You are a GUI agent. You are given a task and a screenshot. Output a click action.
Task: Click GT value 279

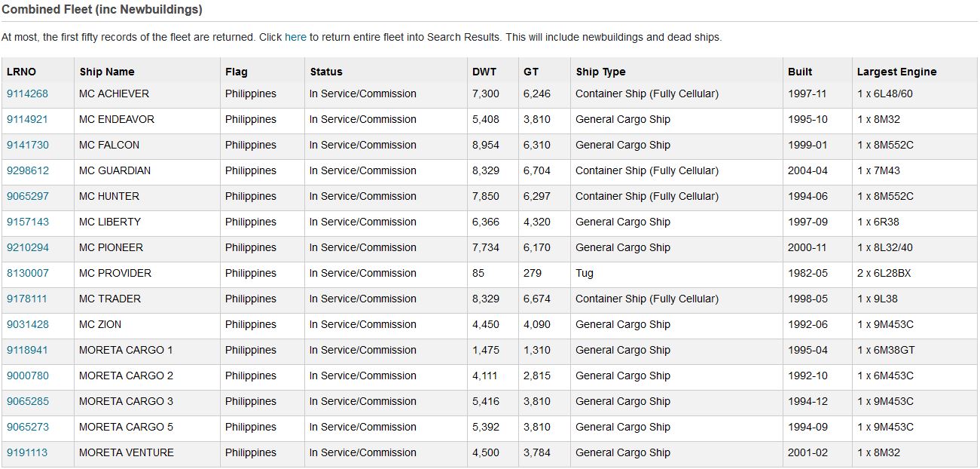click(533, 273)
